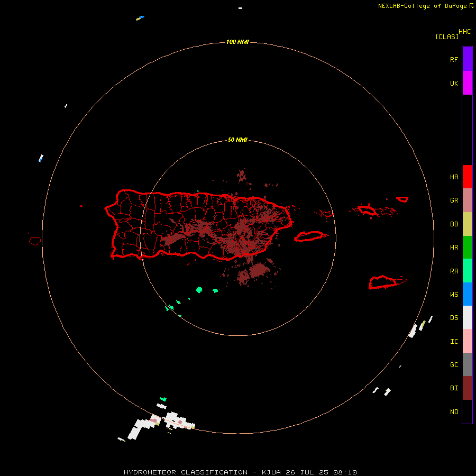Click the RA legend label

coord(454,271)
